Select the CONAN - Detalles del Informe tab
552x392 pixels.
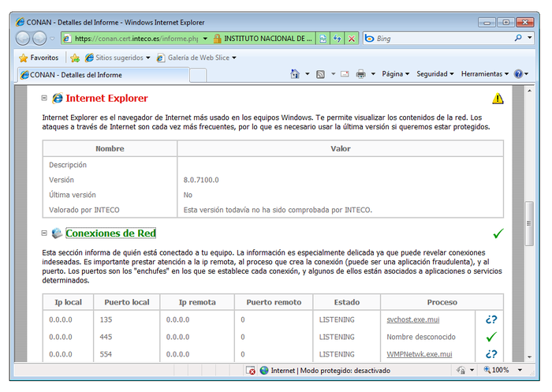(103, 75)
